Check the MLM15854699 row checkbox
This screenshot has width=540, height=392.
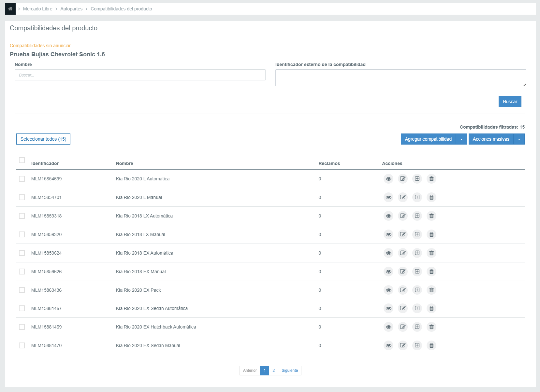pyautogui.click(x=22, y=179)
